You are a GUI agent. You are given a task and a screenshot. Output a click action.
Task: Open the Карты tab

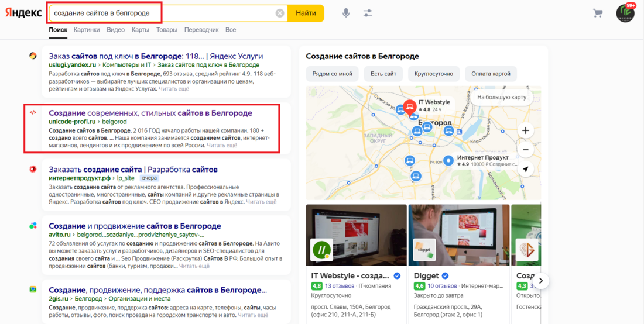click(141, 30)
